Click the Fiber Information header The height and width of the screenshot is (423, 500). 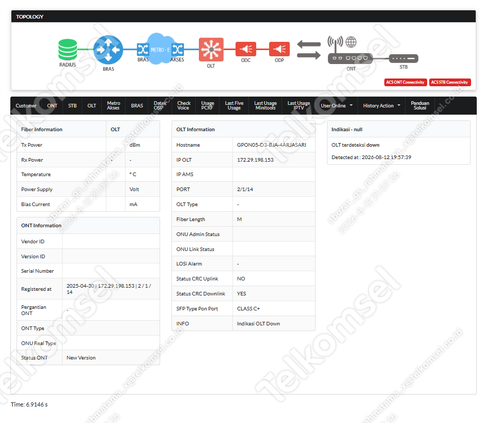click(42, 129)
